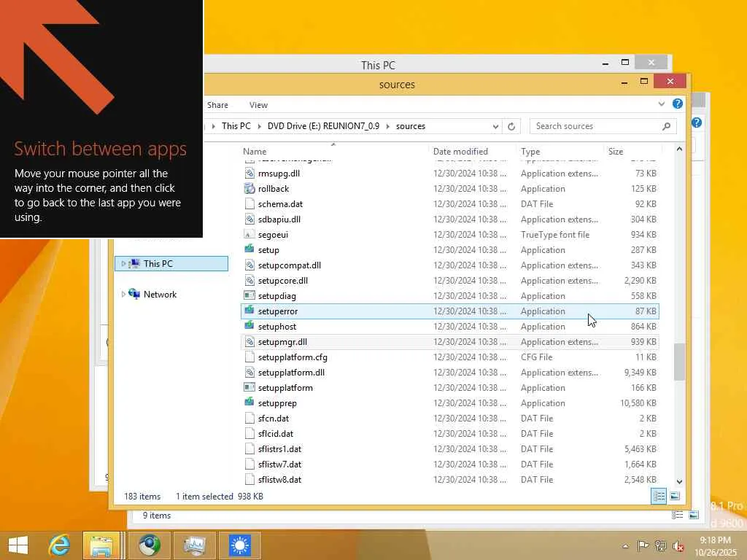
Task: Click the Action Center flag tray icon
Action: pyautogui.click(x=643, y=545)
